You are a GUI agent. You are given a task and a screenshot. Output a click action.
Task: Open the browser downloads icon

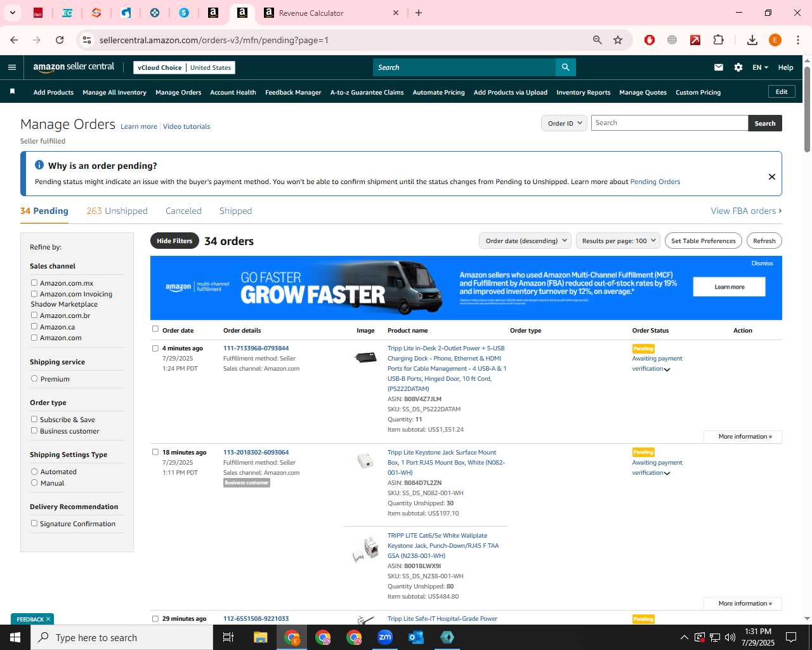752,40
